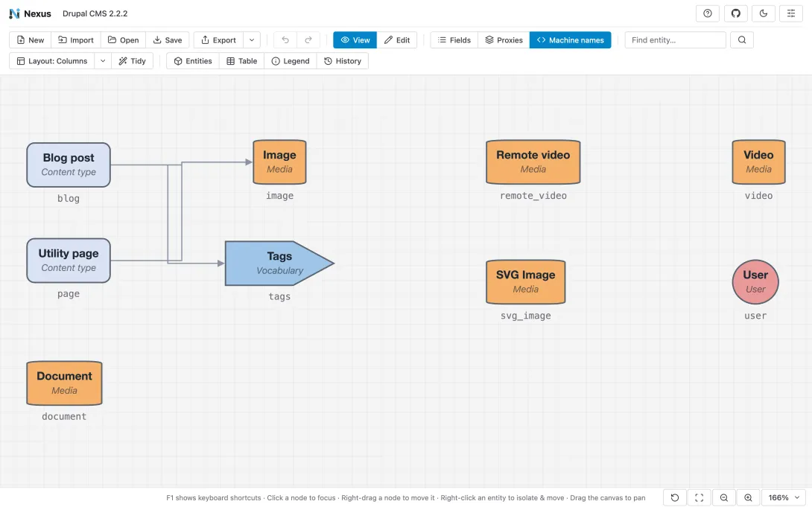Screen dimensions: 812x507
Task: Click the "svg_image" machine name label
Action: [526, 316]
